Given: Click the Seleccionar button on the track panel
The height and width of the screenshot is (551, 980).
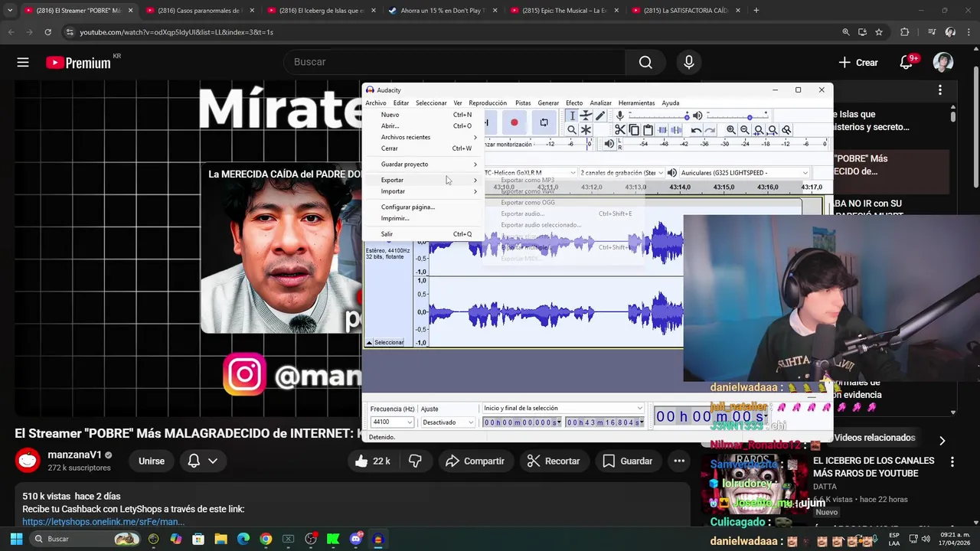Looking at the screenshot, I should pos(389,342).
